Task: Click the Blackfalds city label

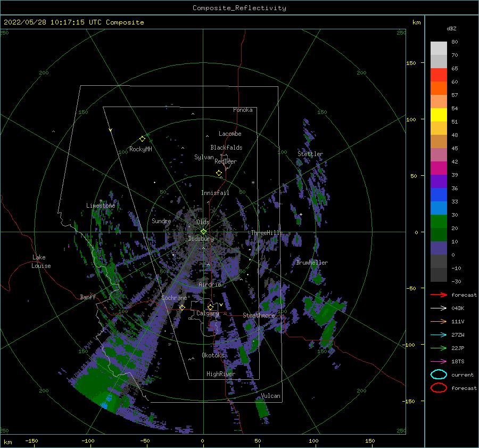Action: coord(226,148)
